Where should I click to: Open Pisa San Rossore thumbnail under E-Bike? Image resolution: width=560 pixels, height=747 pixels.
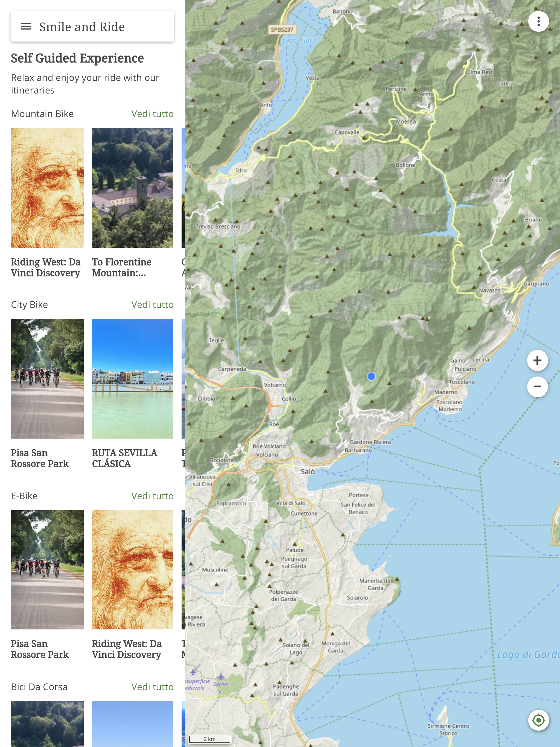(x=47, y=570)
